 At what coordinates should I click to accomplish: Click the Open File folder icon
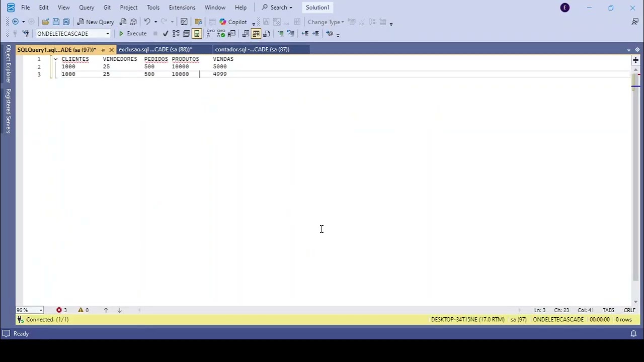45,22
